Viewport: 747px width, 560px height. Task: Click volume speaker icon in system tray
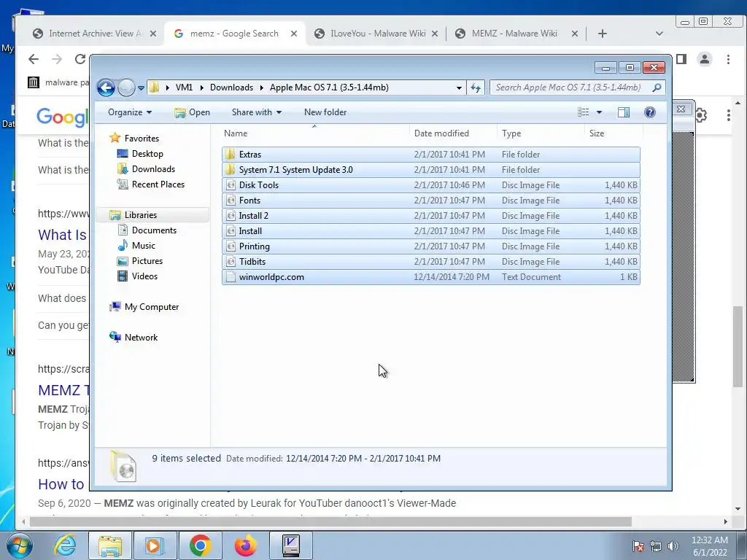click(673, 546)
